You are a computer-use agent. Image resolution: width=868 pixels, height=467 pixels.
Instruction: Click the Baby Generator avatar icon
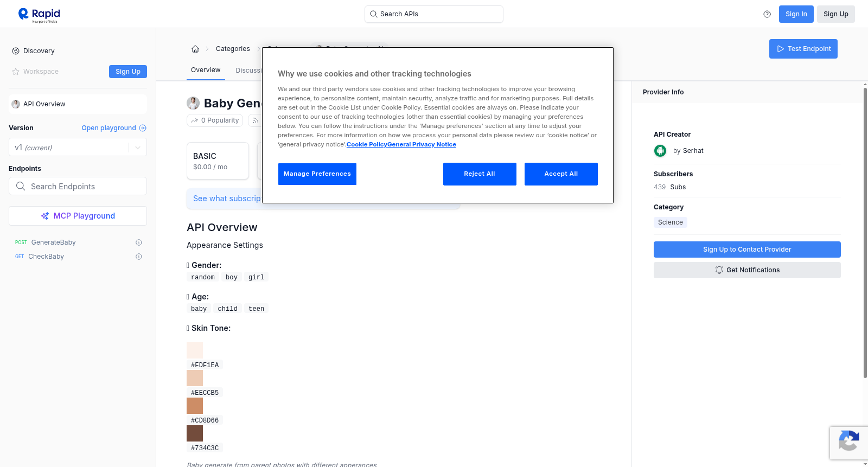pos(193,103)
